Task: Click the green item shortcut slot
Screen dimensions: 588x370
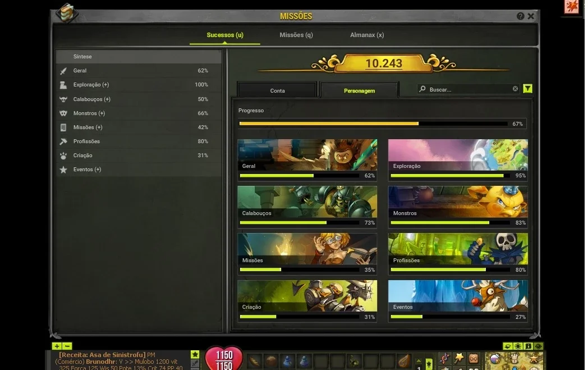Action: tap(354, 362)
